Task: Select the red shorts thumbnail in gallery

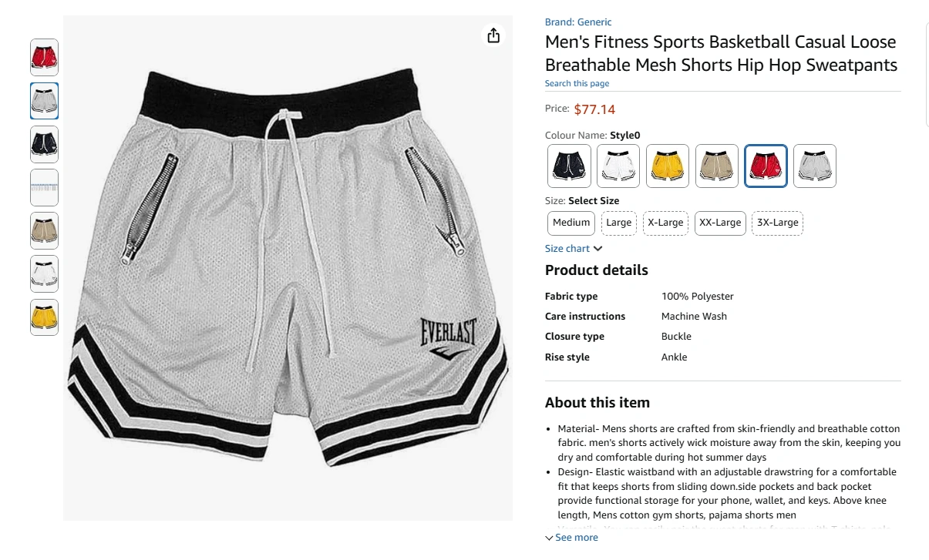Action: pos(44,58)
